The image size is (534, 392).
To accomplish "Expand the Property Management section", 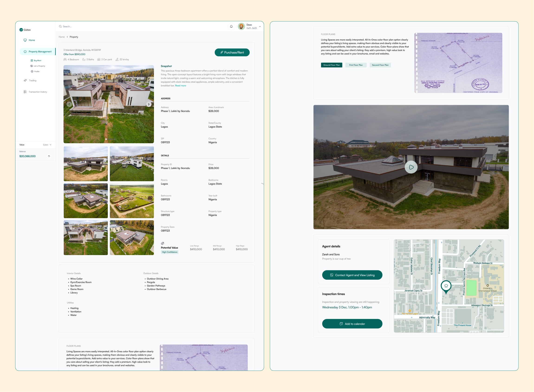I will [40, 52].
